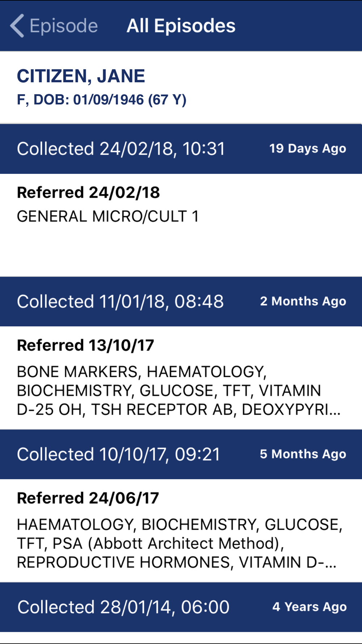The width and height of the screenshot is (362, 644).
Task: Open GENERAL MICRO/CULT 1 result
Action: (x=108, y=216)
